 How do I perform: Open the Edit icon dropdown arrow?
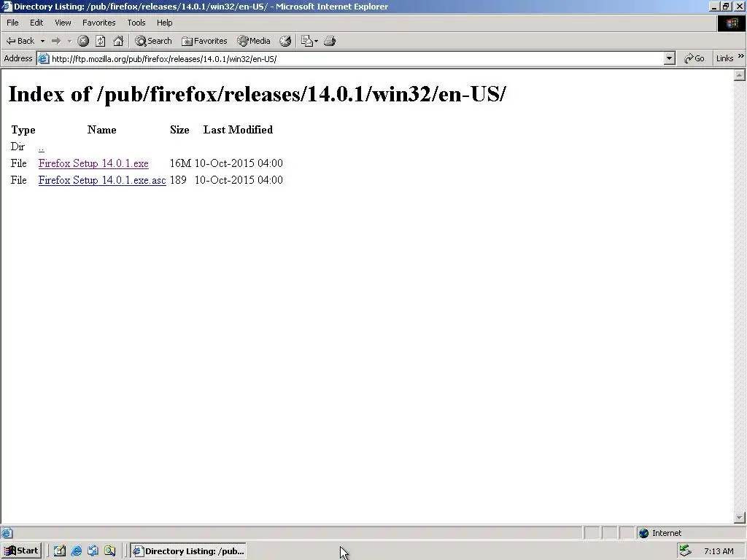[316, 41]
